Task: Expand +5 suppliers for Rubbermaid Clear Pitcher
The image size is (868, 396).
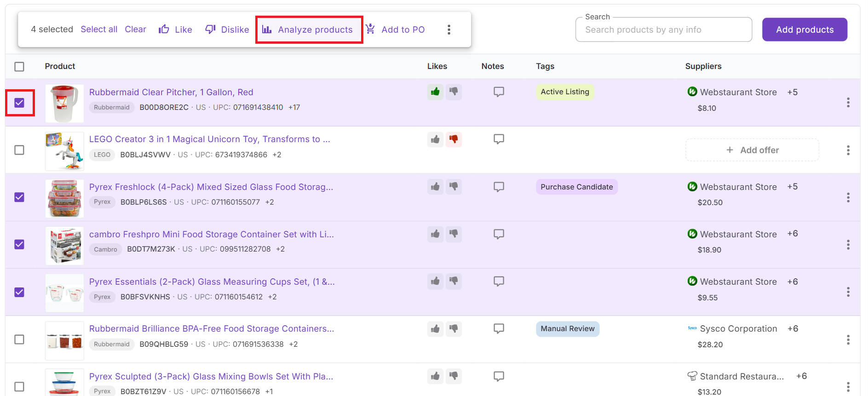Action: (x=792, y=92)
